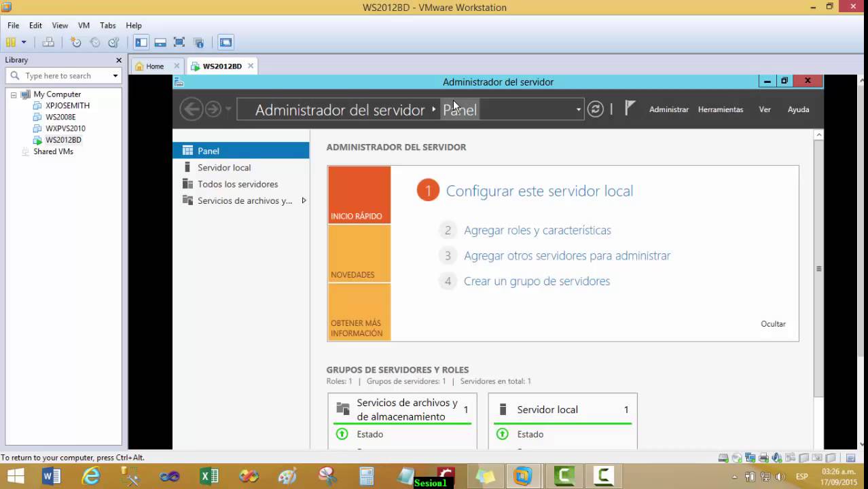Enter full screen mode from VMware toolbar
This screenshot has width=868, height=489.
tap(179, 42)
